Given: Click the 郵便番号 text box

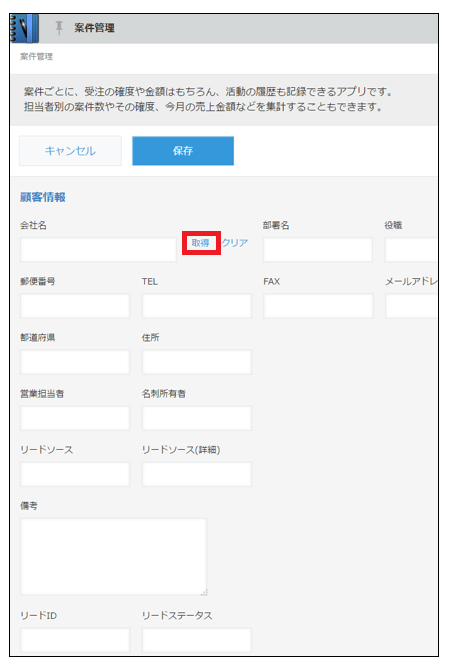Looking at the screenshot, I should point(75,306).
